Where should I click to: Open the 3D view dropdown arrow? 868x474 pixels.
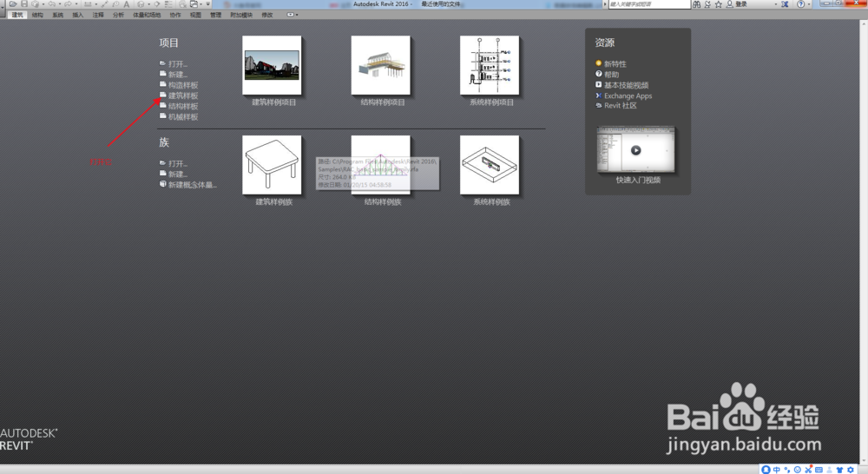[x=149, y=4]
